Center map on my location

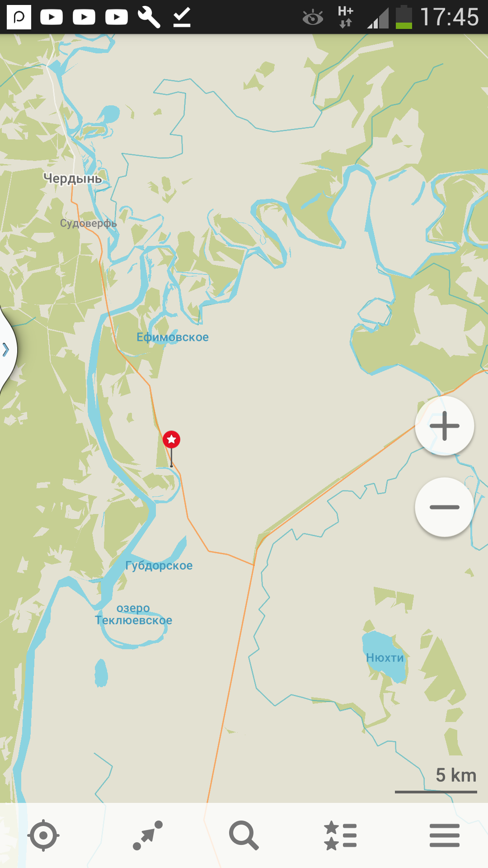43,835
